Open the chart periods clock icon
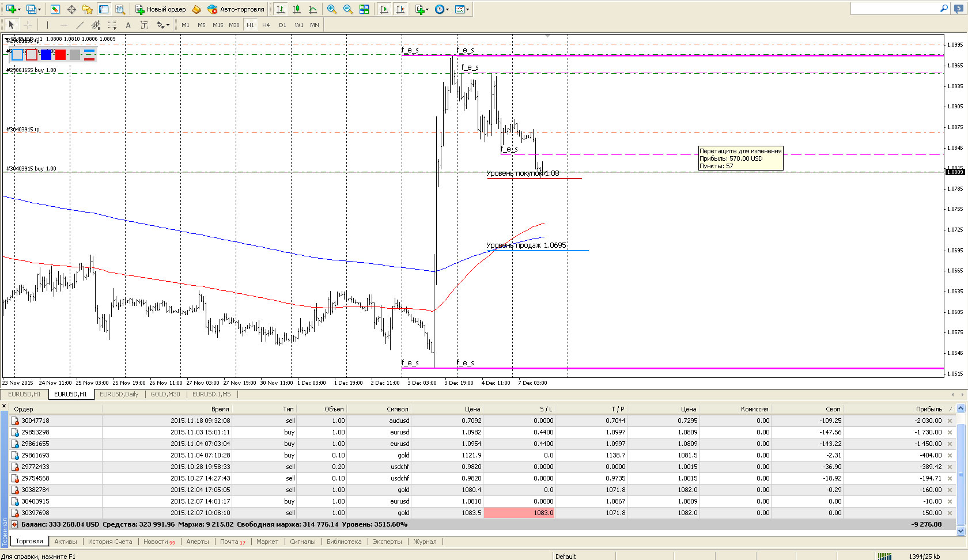Screen dimensions: 968x560 440,9
